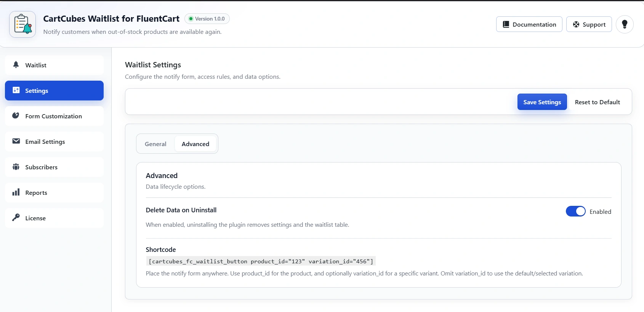Click the Notify customers tagline text
Image resolution: width=644 pixels, height=312 pixels.
coord(132,32)
